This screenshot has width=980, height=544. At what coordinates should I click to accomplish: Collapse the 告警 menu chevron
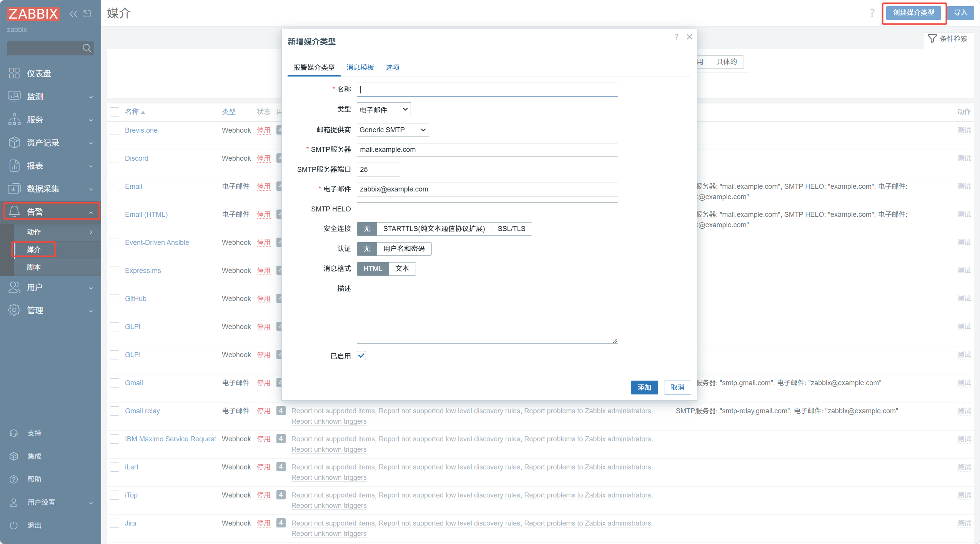91,212
